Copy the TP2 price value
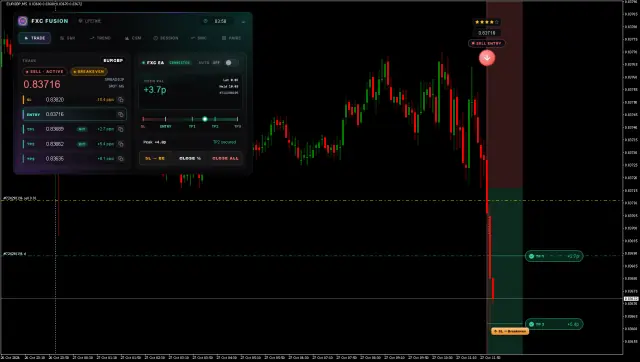The image size is (640, 362). tap(120, 144)
